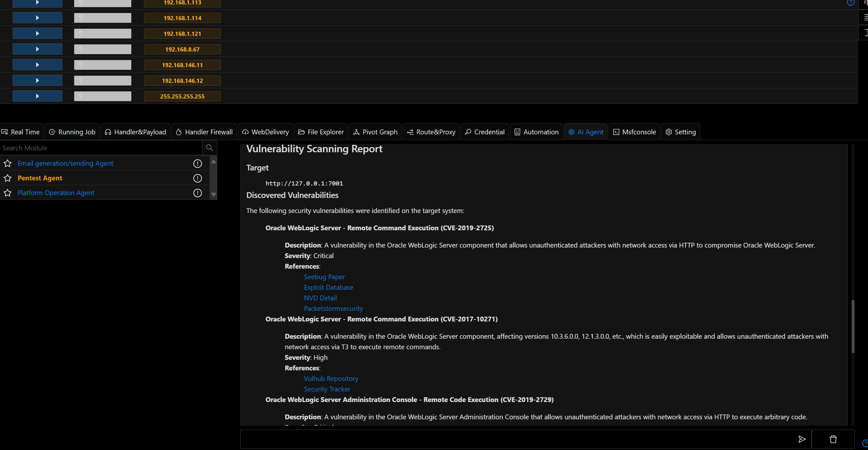Star the Platform Operation Agent
Viewport: 868px width, 450px height.
pyautogui.click(x=7, y=193)
